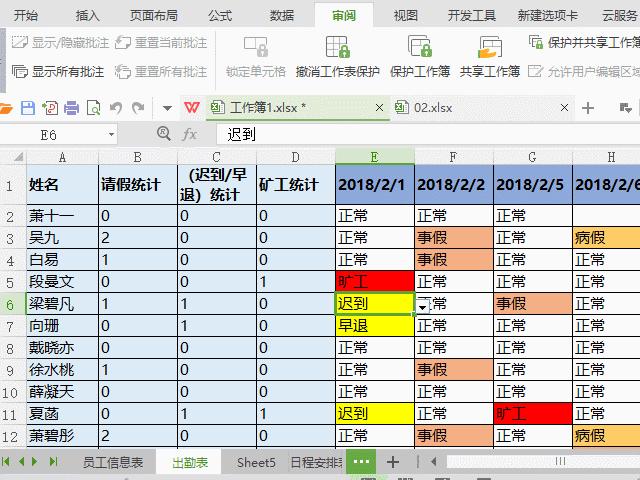The image size is (640, 480).
Task: Switch to the Sheet5 sheet tab
Action: tap(256, 462)
